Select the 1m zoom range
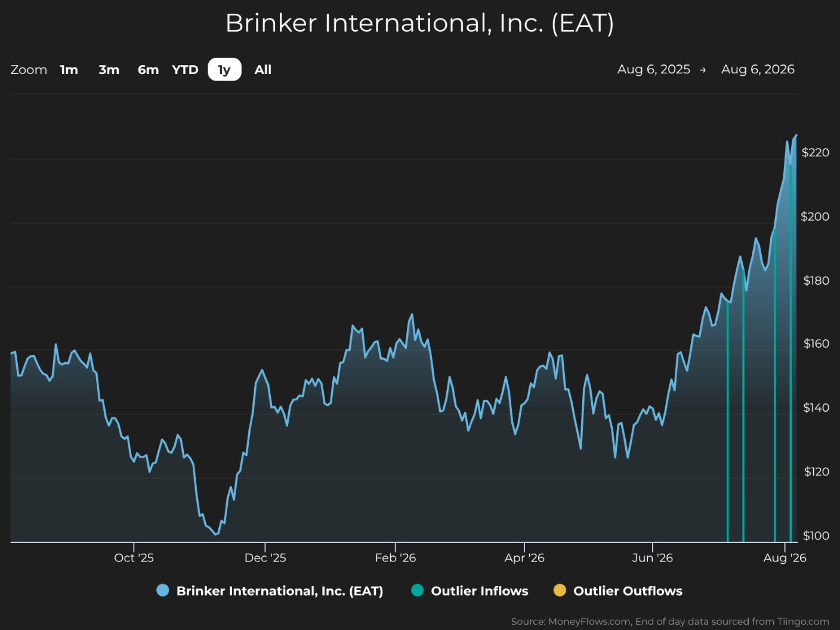The image size is (840, 630). click(x=69, y=70)
